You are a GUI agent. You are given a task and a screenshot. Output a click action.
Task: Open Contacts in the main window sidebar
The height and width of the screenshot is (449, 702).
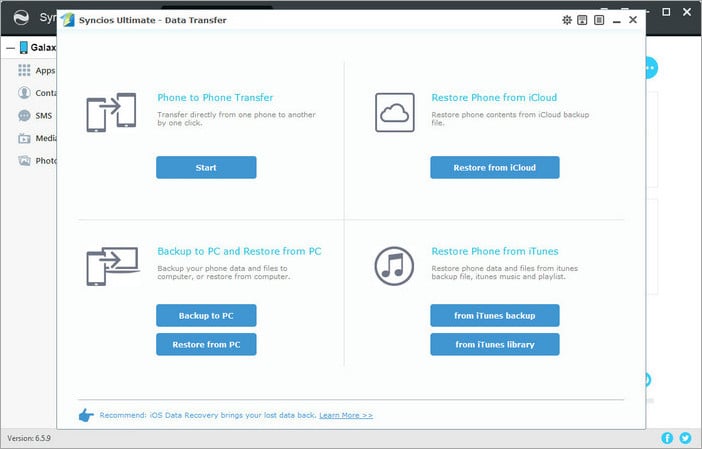pos(37,93)
